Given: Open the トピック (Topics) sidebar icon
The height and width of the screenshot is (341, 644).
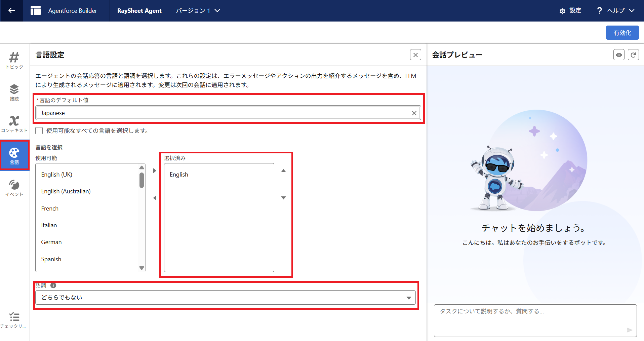Looking at the screenshot, I should click(x=14, y=60).
